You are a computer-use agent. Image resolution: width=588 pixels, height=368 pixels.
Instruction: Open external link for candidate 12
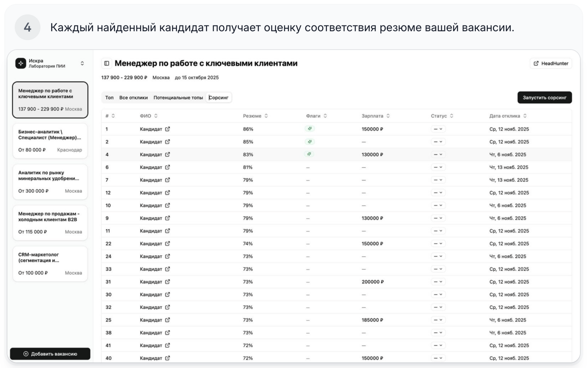168,193
